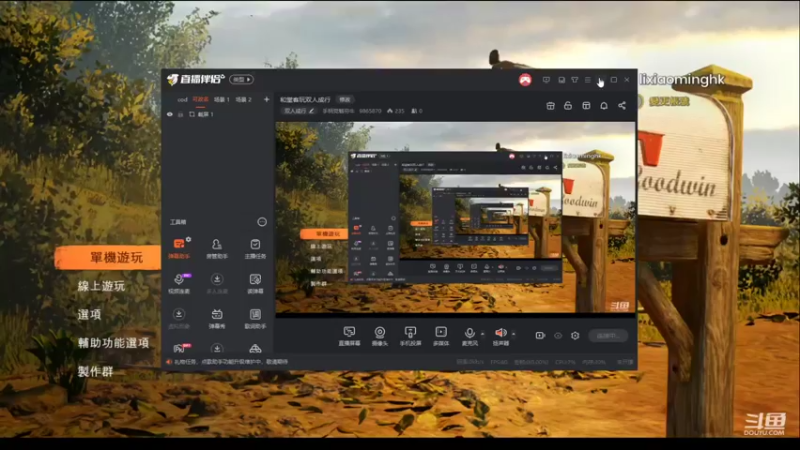Click the 扬声器 speaker icon
This screenshot has height=450, width=800.
pos(501,333)
